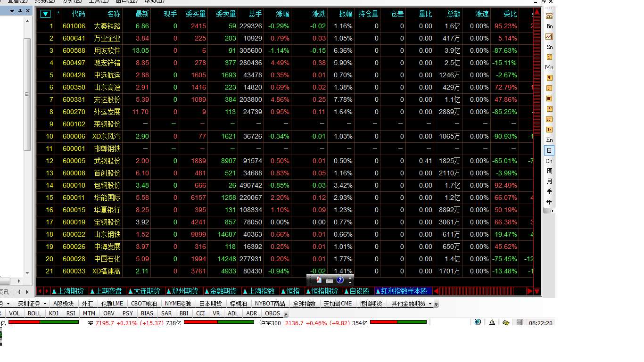Screen dimensions: 644x362
Task: Apply the BOLL indicator
Action: [x=34, y=313]
